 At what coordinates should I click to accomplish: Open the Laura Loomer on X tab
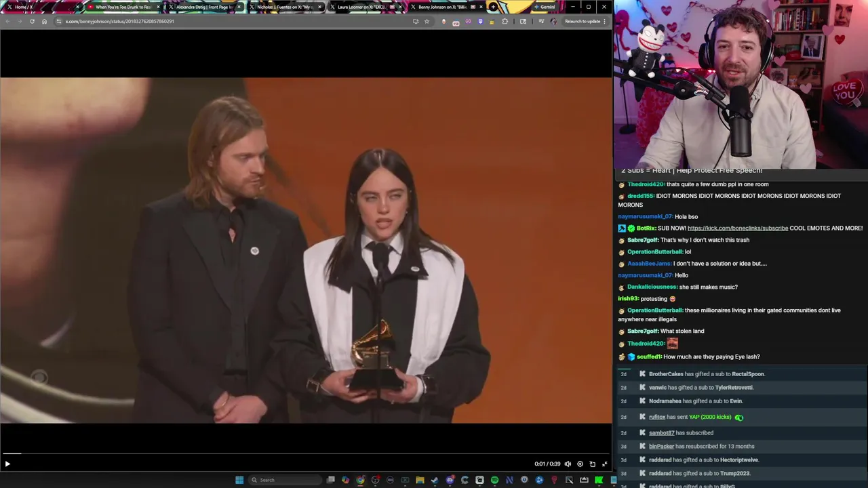(366, 7)
